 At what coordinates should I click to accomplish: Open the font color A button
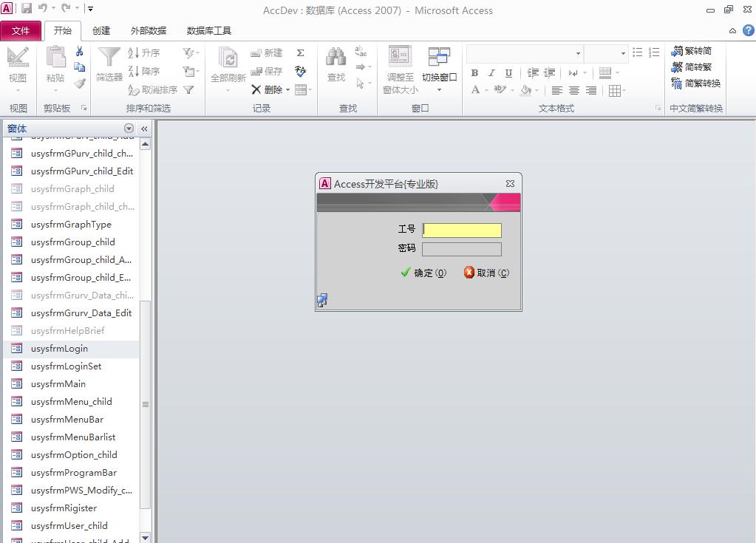click(x=476, y=90)
